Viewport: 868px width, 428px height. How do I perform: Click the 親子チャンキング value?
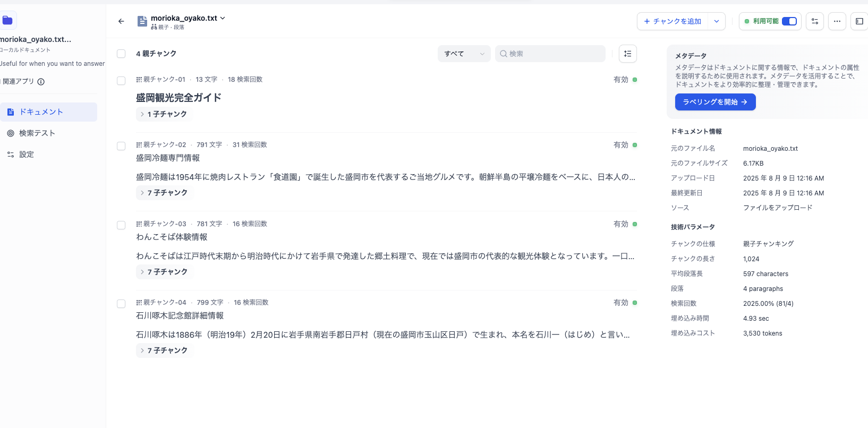pyautogui.click(x=769, y=244)
